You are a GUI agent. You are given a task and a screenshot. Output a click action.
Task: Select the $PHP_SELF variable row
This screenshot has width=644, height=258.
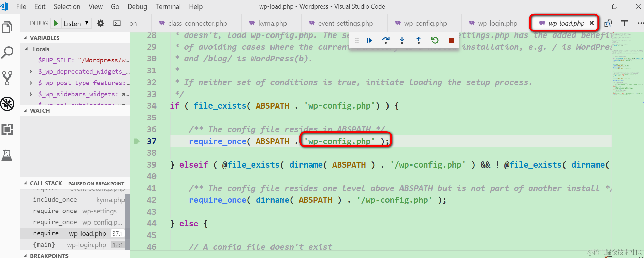tap(75, 60)
